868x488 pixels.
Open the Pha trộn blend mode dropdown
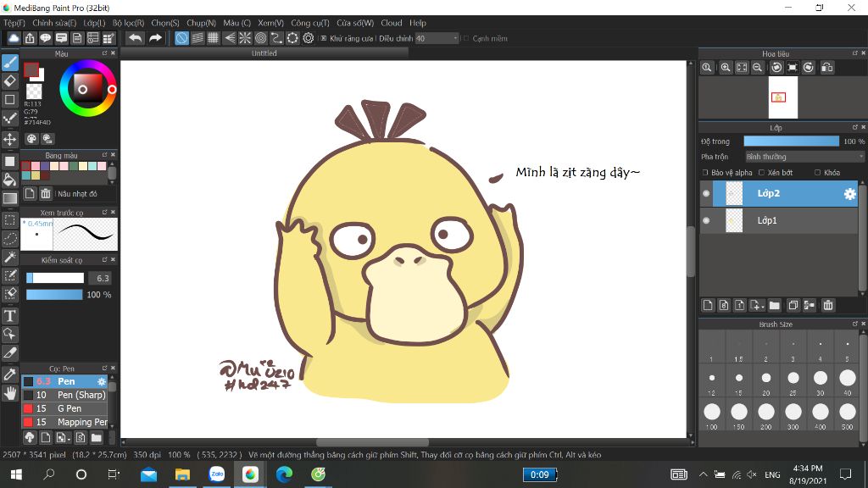pyautogui.click(x=804, y=157)
